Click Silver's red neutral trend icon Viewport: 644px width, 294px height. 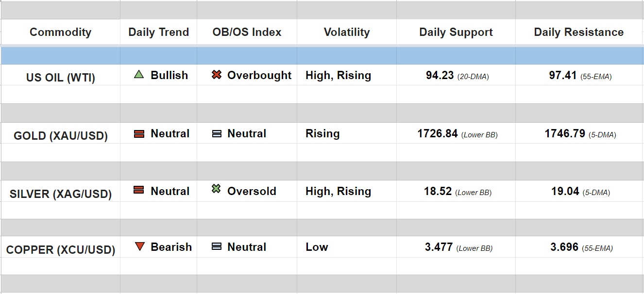139,190
